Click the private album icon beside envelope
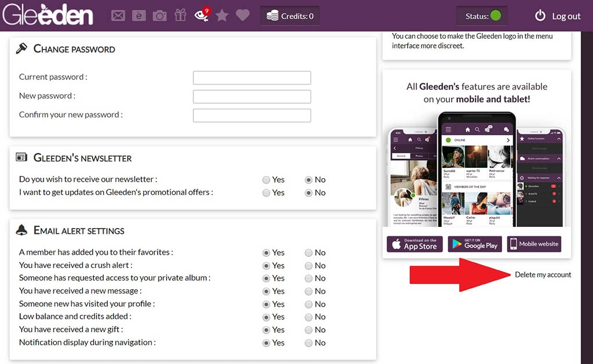The width and height of the screenshot is (593, 364). 139,16
